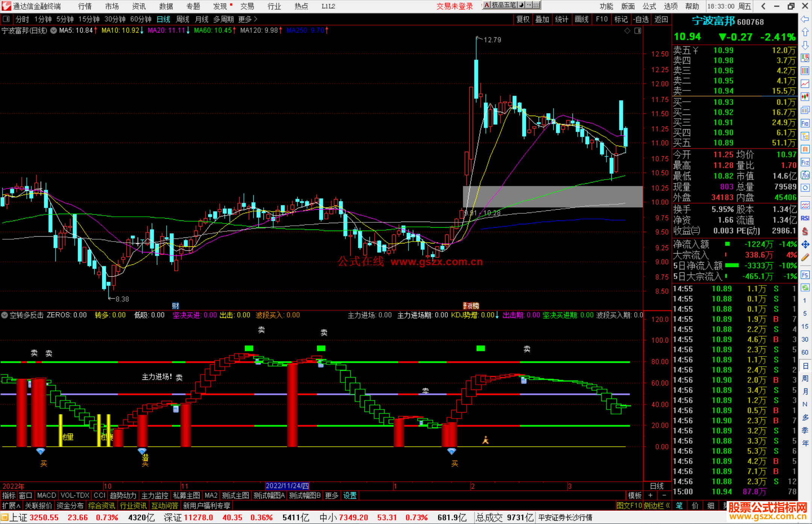The width and height of the screenshot is (812, 524).
Task: Click the red S sidebar icon
Action: click(805, 231)
